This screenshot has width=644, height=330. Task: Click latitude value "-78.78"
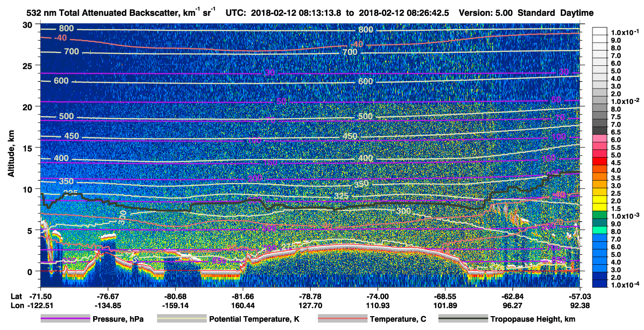(x=310, y=297)
